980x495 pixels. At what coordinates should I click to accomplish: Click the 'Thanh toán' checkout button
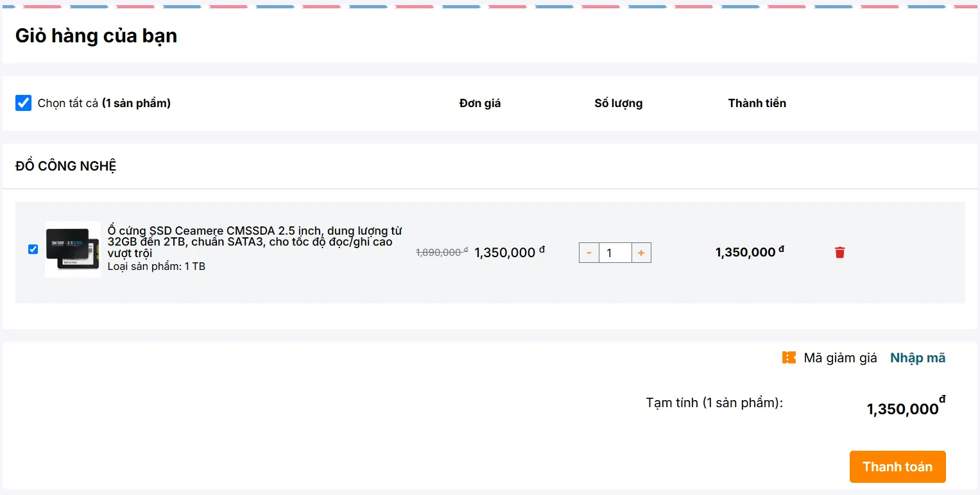click(897, 467)
